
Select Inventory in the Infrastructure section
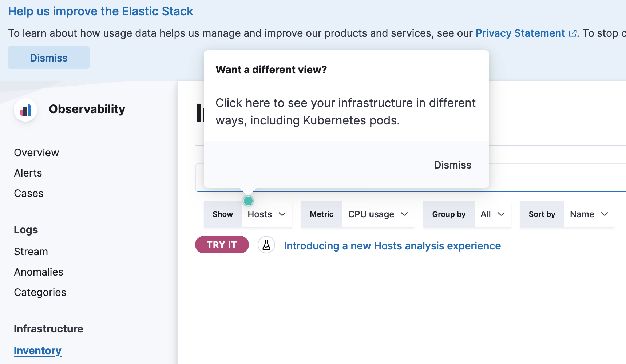(x=37, y=350)
